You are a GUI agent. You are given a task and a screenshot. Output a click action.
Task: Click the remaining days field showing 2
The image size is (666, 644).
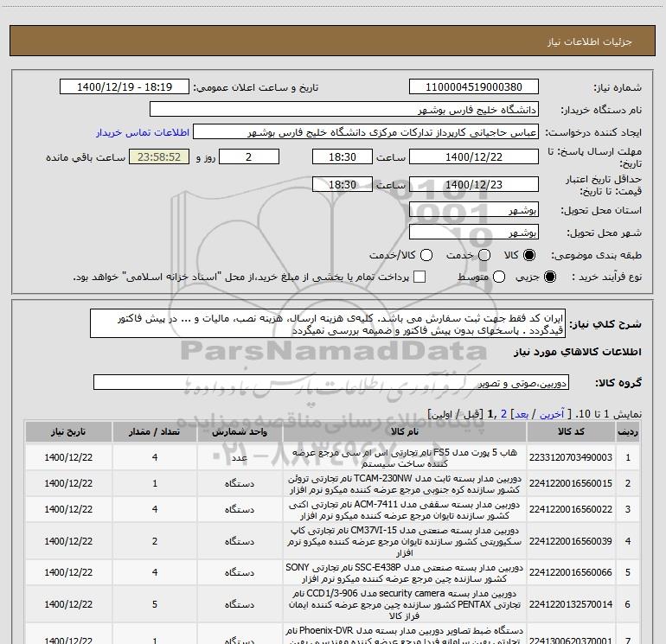click(x=249, y=156)
